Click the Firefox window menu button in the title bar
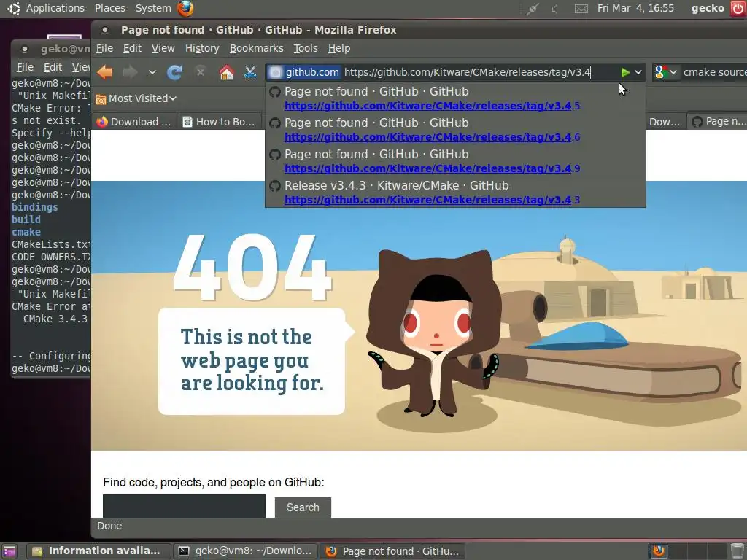This screenshot has height=560, width=747. [x=105, y=30]
